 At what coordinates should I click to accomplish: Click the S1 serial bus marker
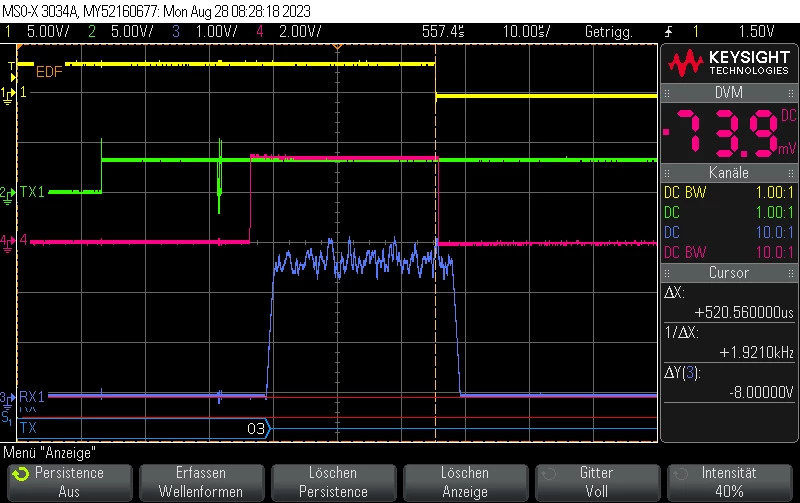coord(7,418)
